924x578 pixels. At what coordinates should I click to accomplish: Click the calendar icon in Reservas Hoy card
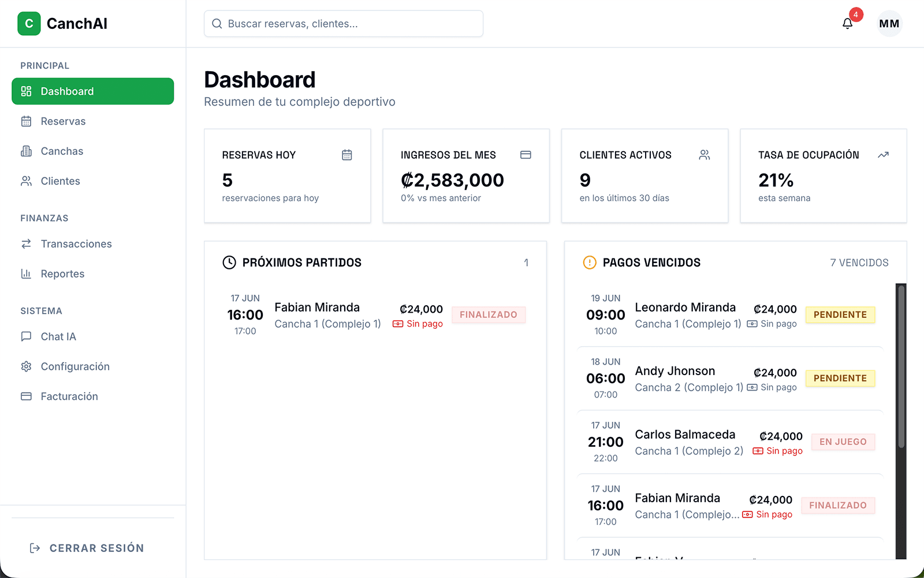click(x=347, y=155)
